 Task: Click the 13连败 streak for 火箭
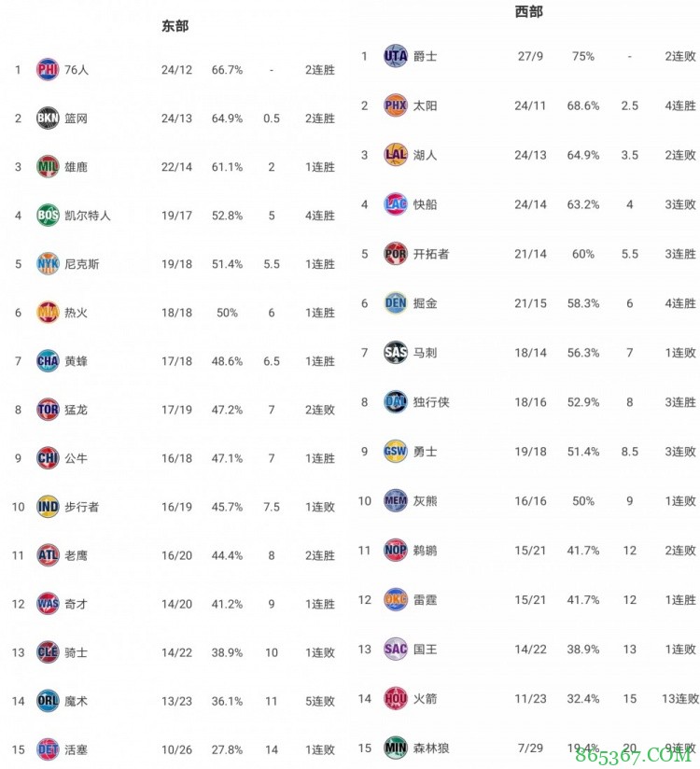[679, 698]
